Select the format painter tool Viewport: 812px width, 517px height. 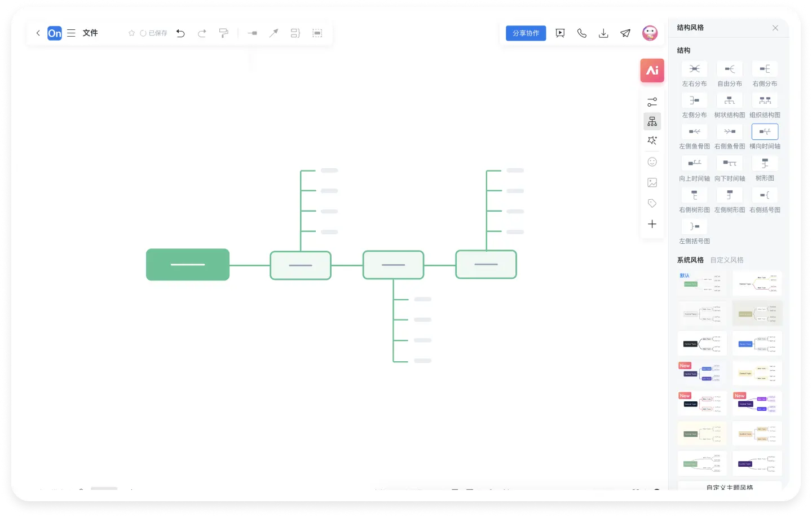(224, 33)
